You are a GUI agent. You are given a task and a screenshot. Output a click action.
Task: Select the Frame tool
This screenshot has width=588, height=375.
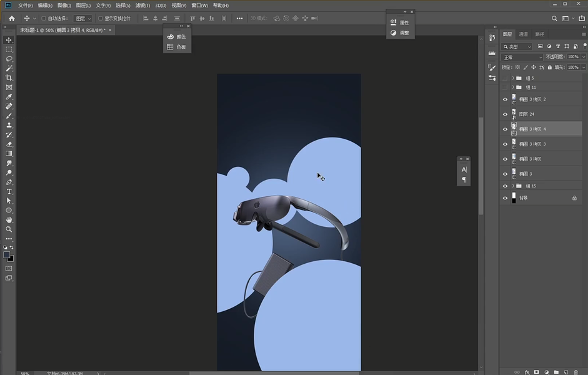click(x=9, y=87)
